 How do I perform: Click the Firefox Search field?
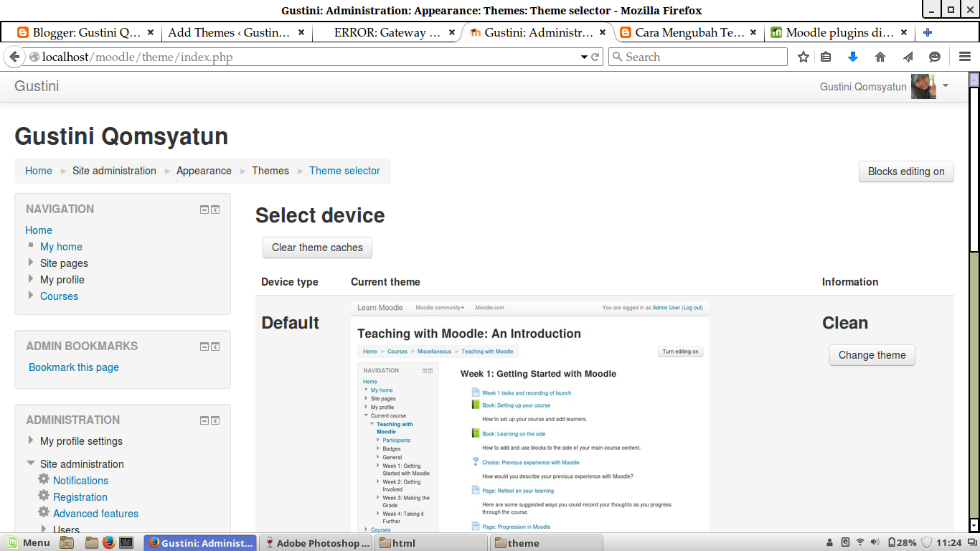point(697,57)
